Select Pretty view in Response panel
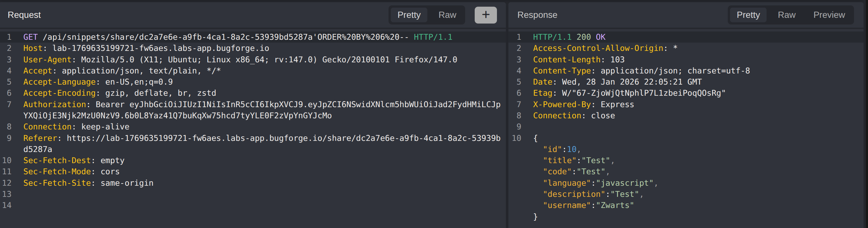Viewport: 868px width, 228px height. 748,15
